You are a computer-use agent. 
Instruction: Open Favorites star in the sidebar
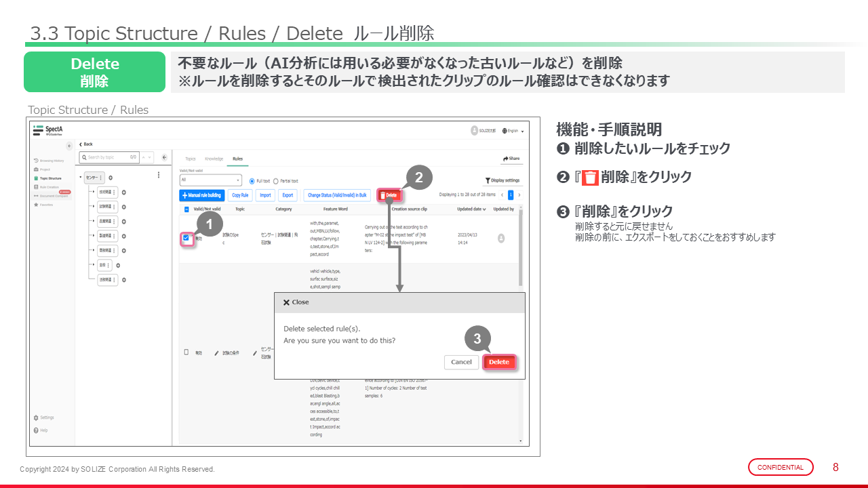coord(45,204)
